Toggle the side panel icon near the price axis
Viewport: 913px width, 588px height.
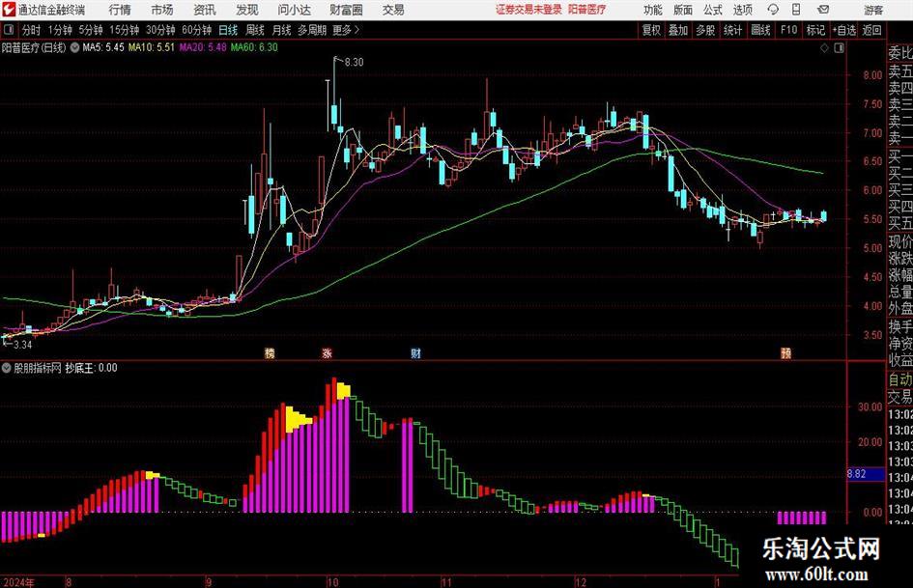[839, 48]
